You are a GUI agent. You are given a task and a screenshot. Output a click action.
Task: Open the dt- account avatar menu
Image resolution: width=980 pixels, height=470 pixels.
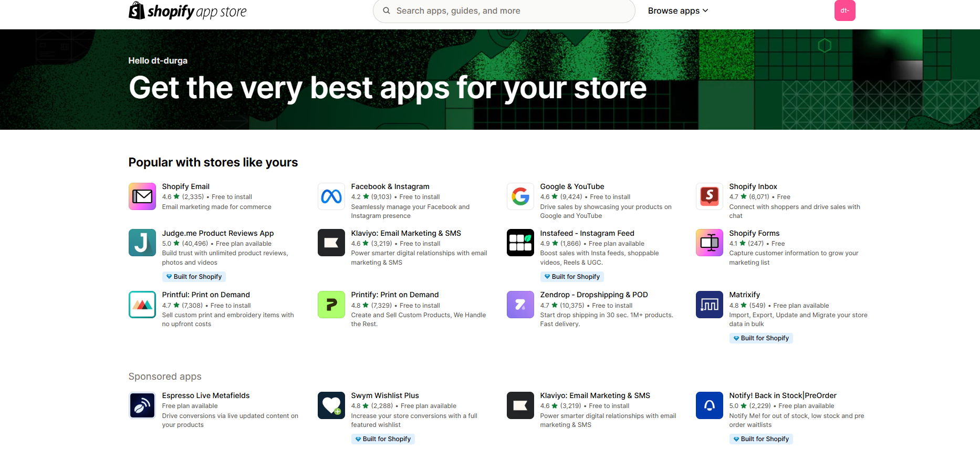(845, 11)
